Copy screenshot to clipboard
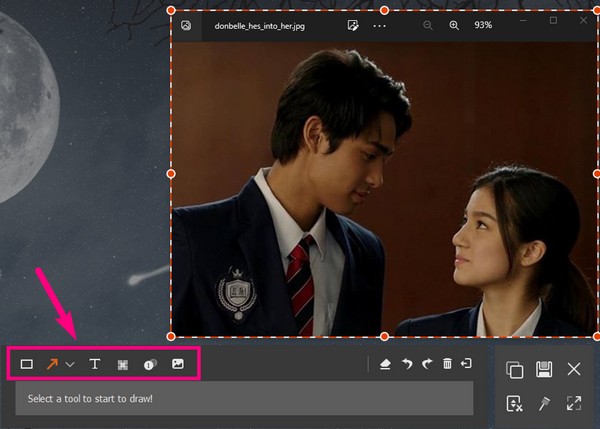The height and width of the screenshot is (429, 600). pos(515,369)
